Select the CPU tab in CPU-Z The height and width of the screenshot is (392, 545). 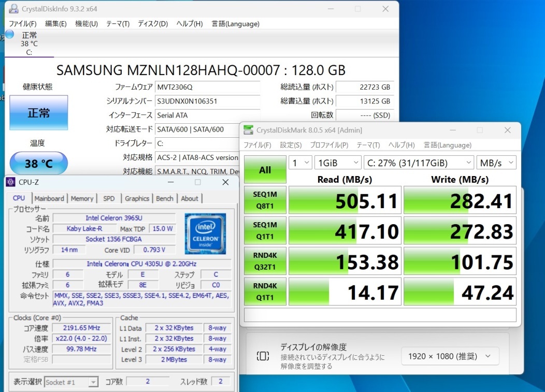coord(19,198)
